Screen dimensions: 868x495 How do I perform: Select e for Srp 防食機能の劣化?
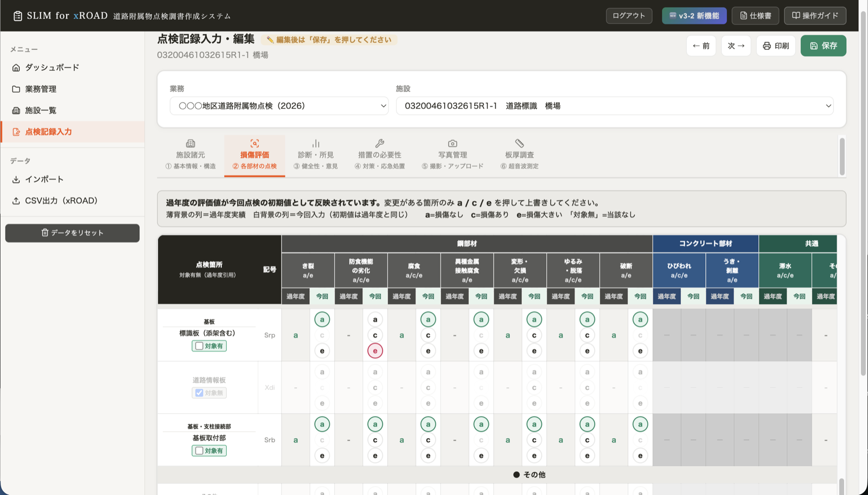click(375, 351)
